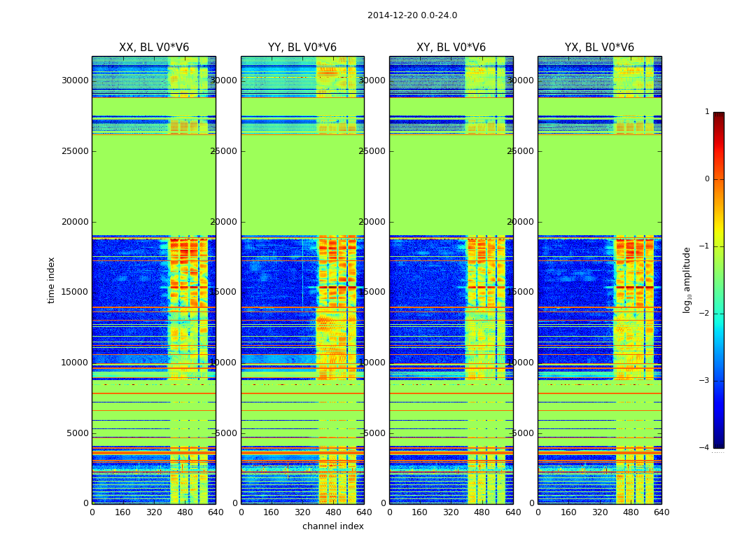Click the large green flagged region in XX panel

click(x=154, y=185)
